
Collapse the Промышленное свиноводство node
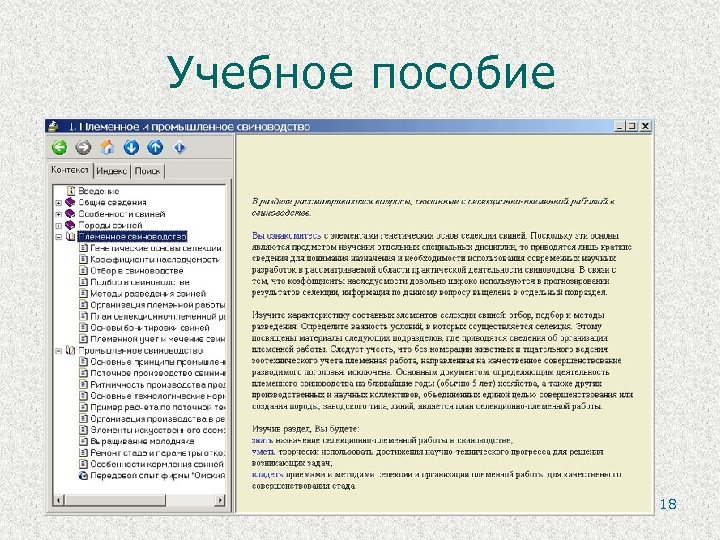click(59, 351)
